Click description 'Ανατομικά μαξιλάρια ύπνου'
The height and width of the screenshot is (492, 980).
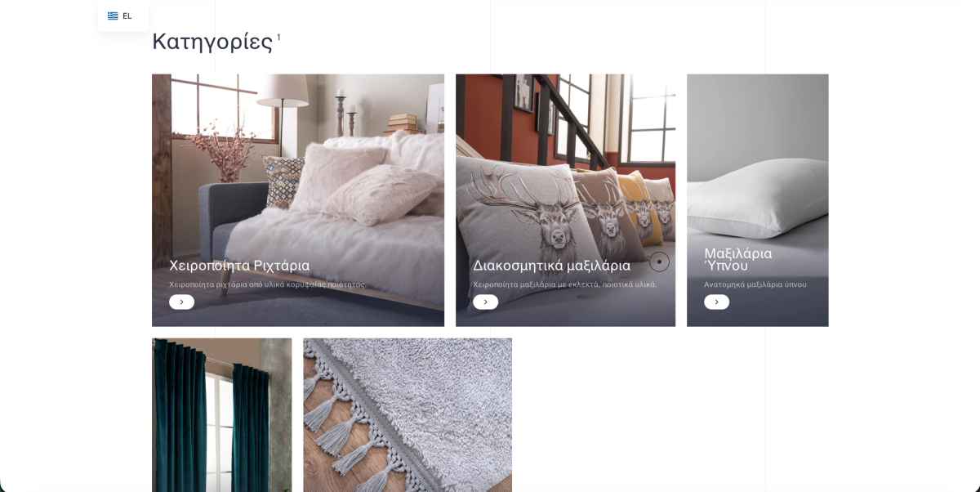point(755,284)
